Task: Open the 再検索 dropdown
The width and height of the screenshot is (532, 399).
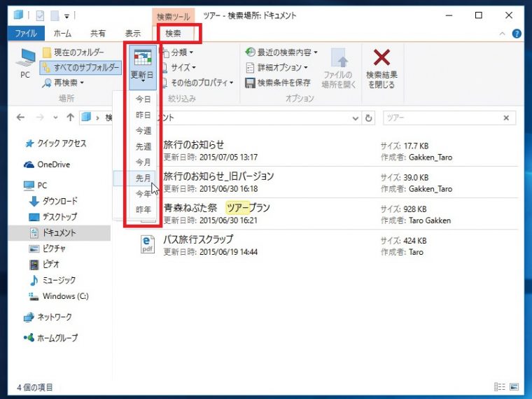Action: click(x=63, y=83)
